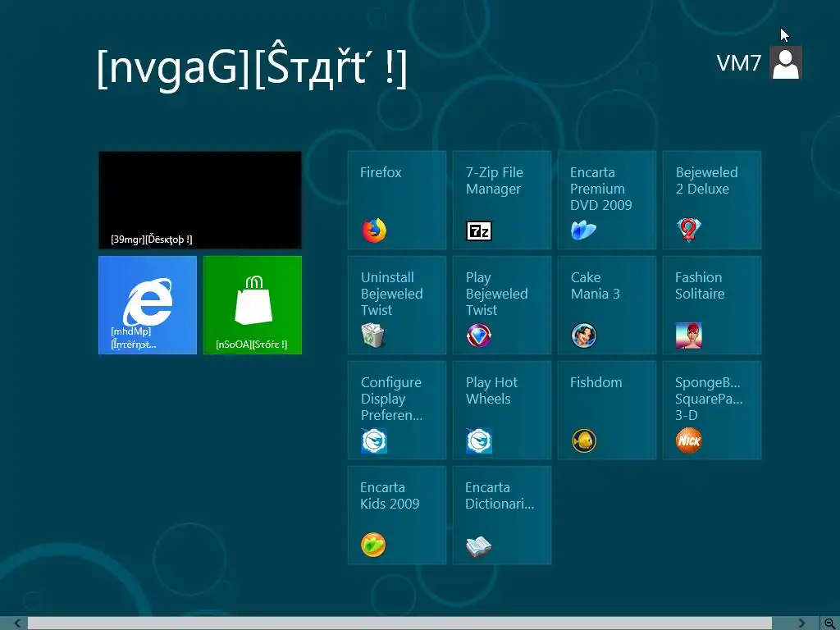
Task: Start the Bejeweled 2 Deluxe gem icon
Action: (x=689, y=230)
